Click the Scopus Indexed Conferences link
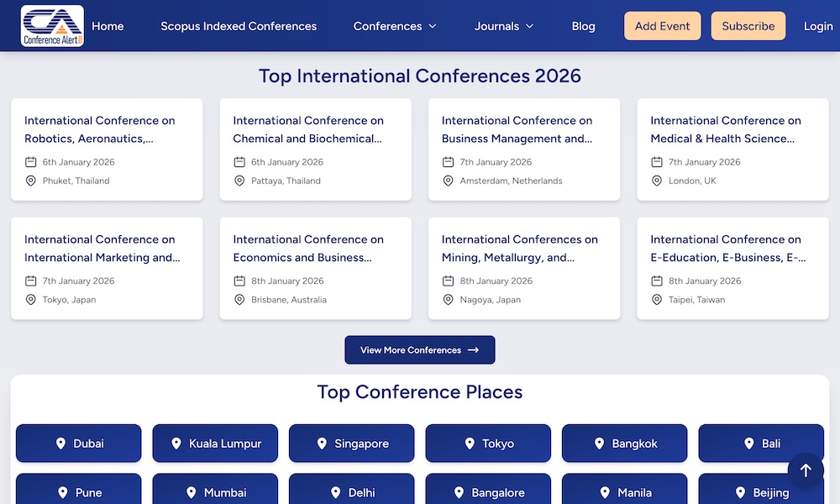The width and height of the screenshot is (840, 504). click(x=239, y=26)
